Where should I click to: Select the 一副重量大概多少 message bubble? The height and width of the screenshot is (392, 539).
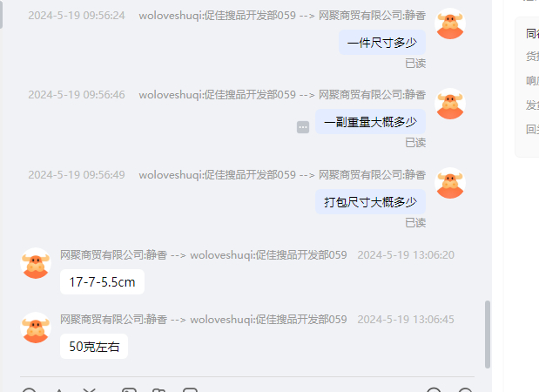click(370, 122)
